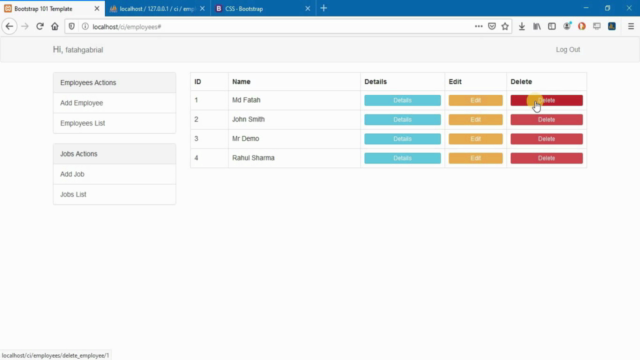Edit the Mr Demo record

476,139
